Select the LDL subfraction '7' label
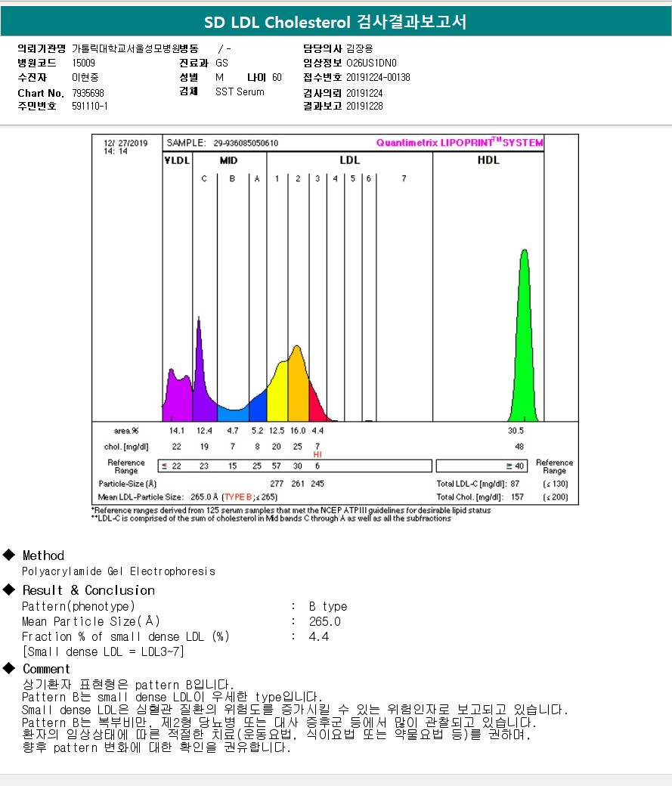This screenshot has width=672, height=786. 404,178
